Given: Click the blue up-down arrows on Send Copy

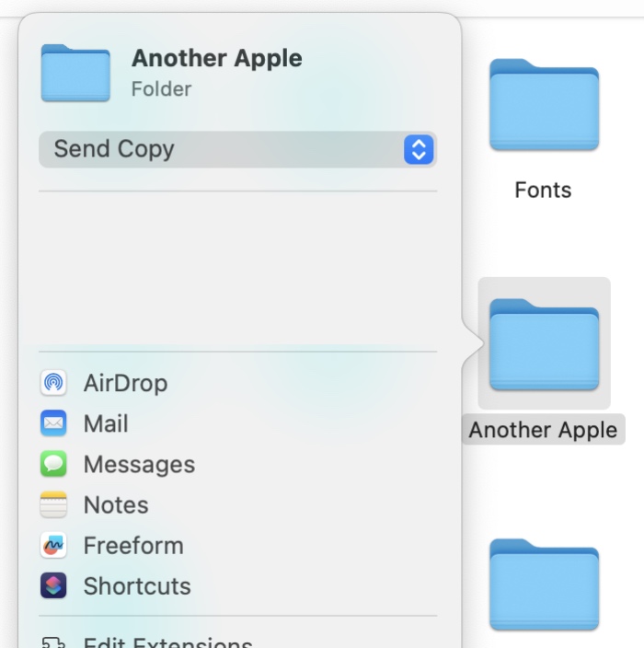Looking at the screenshot, I should coord(418,149).
